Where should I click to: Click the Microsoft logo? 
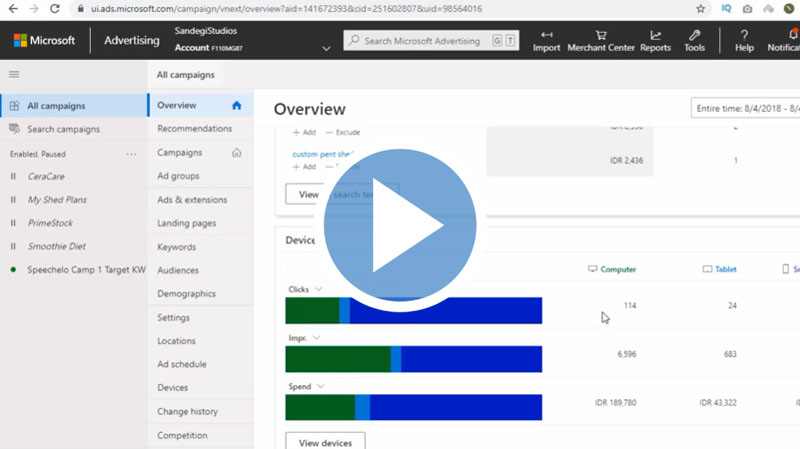tap(44, 40)
